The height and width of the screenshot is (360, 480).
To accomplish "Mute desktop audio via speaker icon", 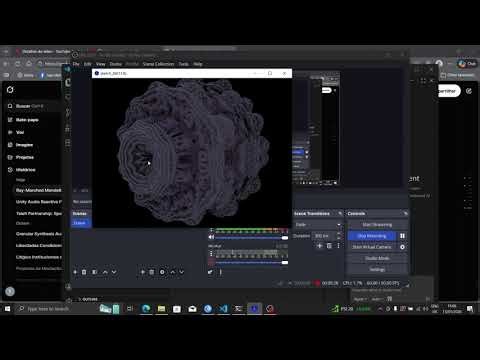I will (x=211, y=237).
